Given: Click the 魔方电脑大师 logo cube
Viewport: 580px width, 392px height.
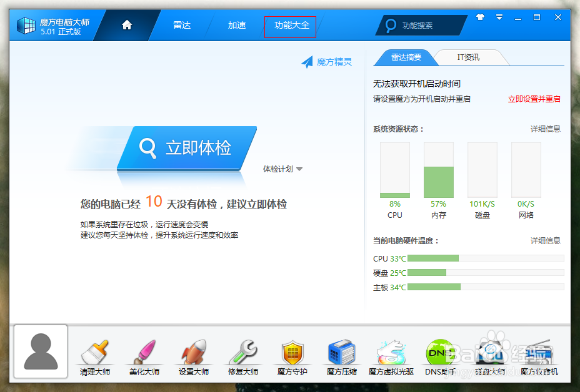Looking at the screenshot, I should [26, 26].
